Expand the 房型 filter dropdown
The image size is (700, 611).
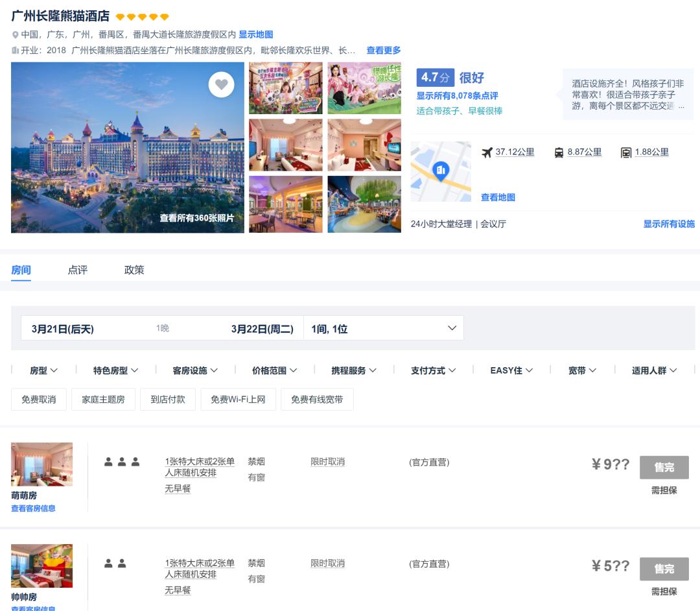(x=44, y=370)
